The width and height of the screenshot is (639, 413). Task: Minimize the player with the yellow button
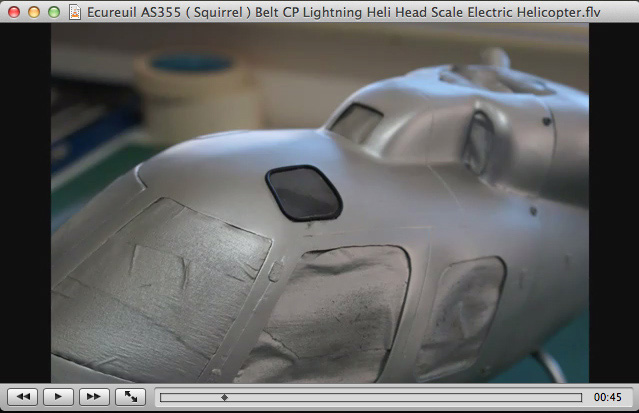[x=34, y=12]
